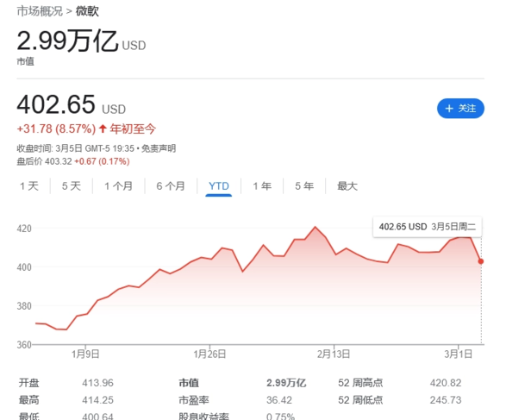Viewport: 506px width, 420px height.
Task: Click the 盘后价 403.32 after-hours line
Action: [73, 161]
